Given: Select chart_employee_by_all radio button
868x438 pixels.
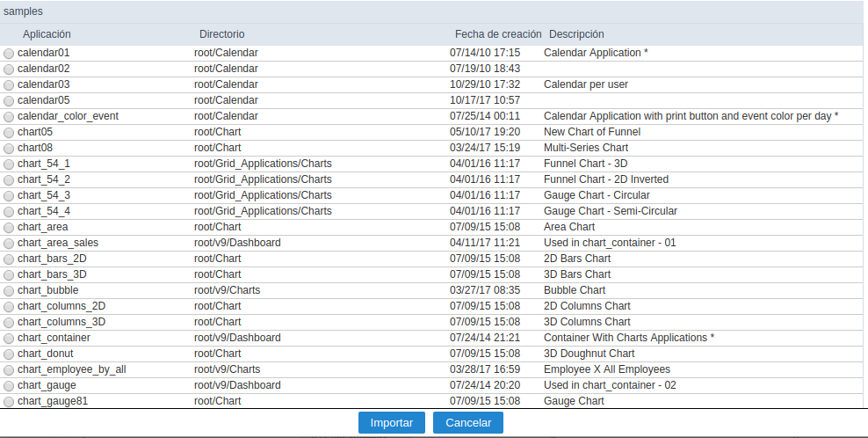Looking at the screenshot, I should 9,370.
